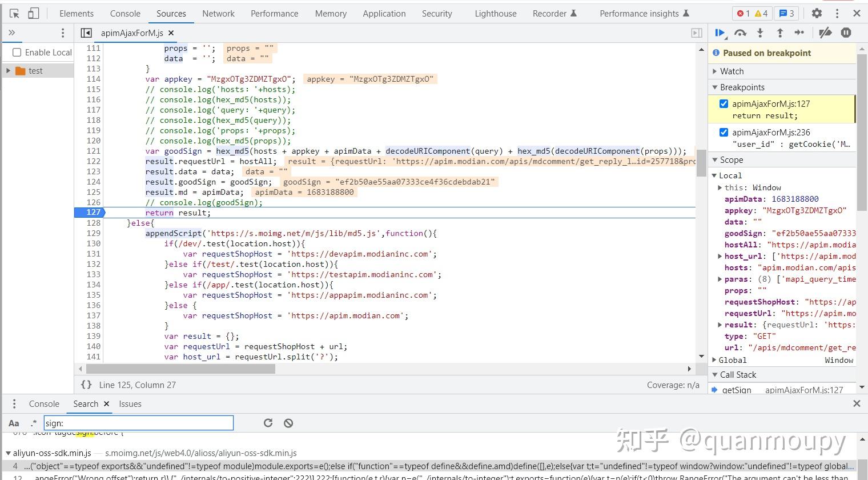Screen dimensions: 868x480
Task: Expand the result object in Scope
Action: (x=720, y=325)
